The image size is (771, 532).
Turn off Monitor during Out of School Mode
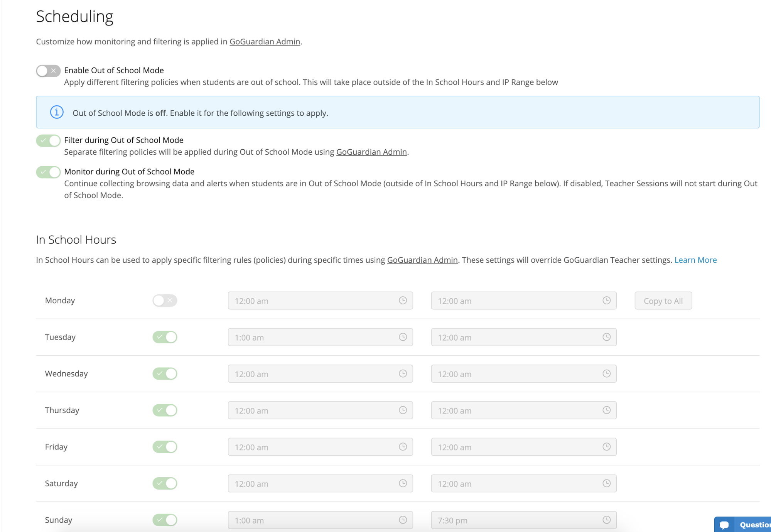48,172
